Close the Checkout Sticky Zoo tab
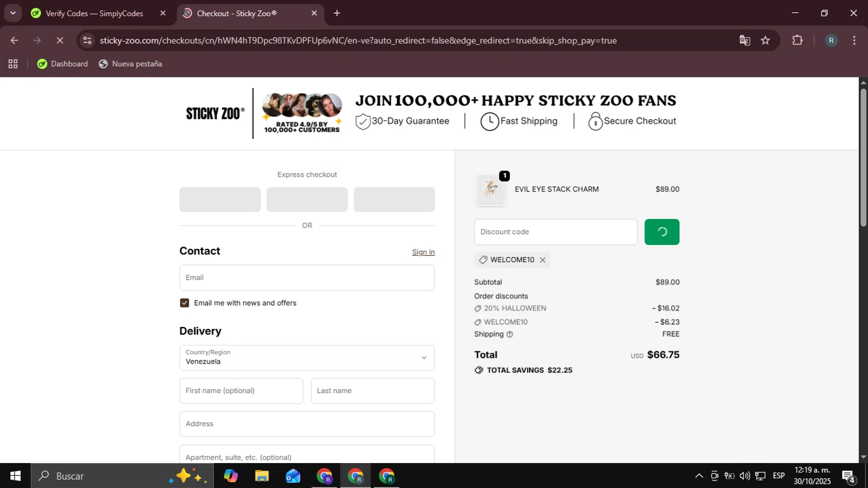 pyautogui.click(x=314, y=13)
